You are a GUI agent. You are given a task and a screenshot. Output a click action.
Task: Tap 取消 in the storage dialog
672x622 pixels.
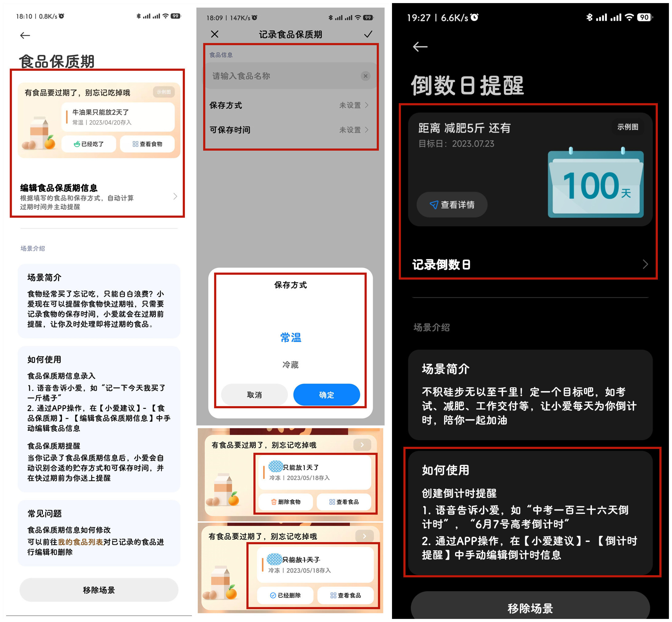pyautogui.click(x=254, y=394)
